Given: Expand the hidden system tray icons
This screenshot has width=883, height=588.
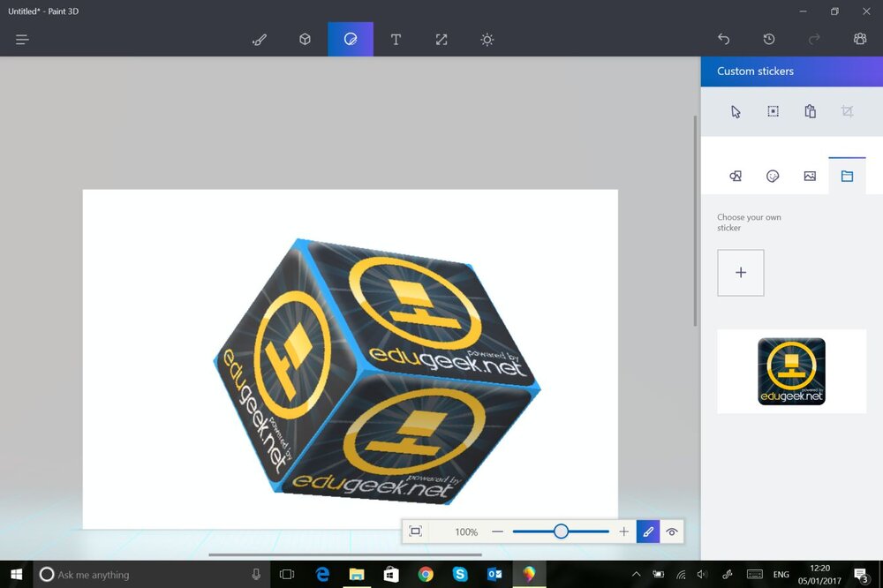Looking at the screenshot, I should tap(636, 575).
